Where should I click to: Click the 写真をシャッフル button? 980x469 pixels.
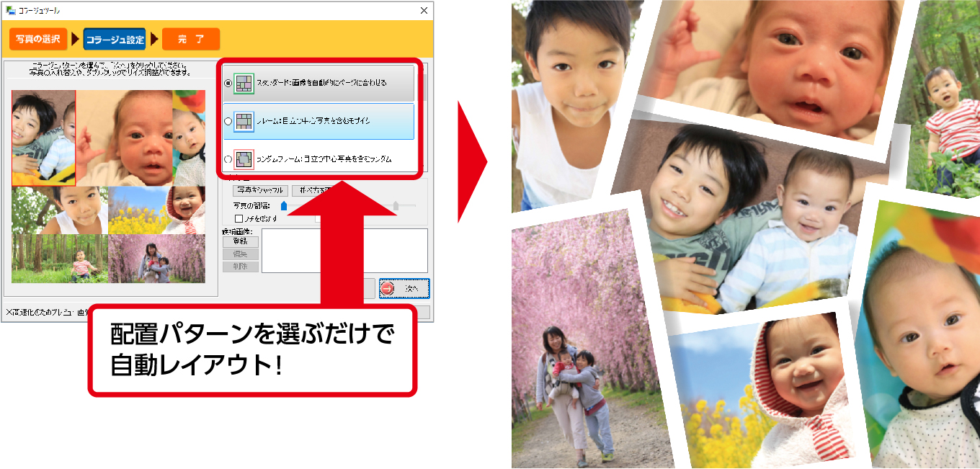[x=261, y=190]
